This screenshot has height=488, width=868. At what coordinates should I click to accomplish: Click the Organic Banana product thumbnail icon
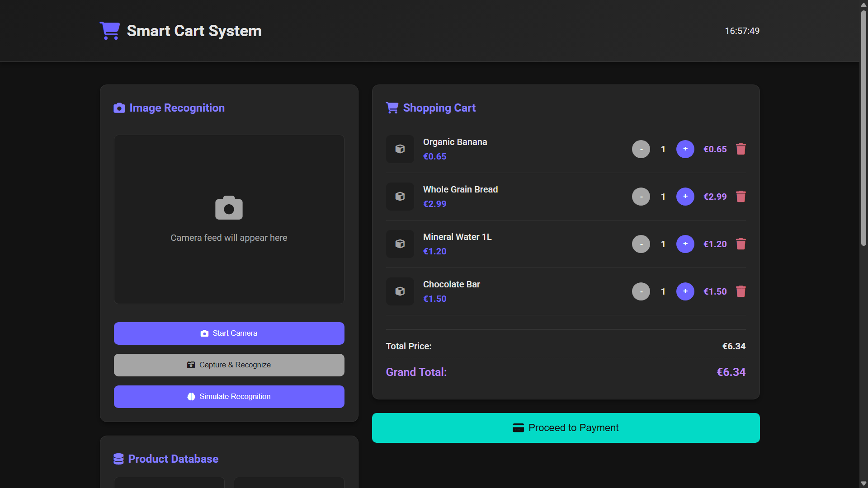tap(400, 149)
